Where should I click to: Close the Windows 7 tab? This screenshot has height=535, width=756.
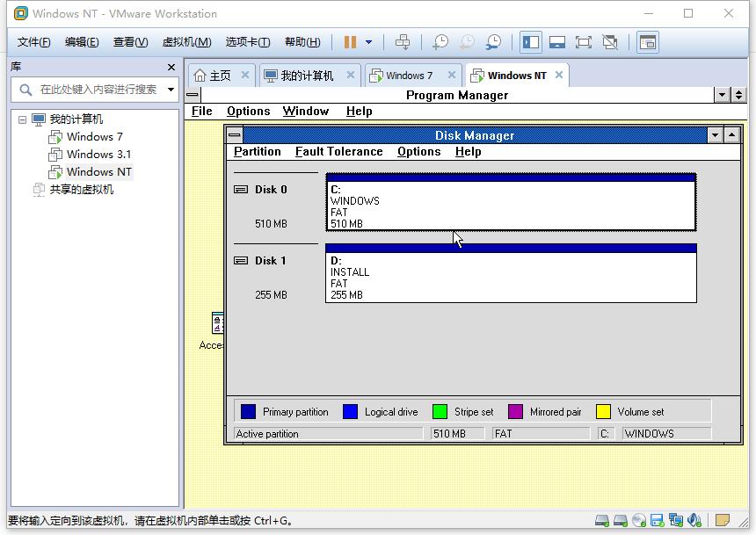[451, 75]
